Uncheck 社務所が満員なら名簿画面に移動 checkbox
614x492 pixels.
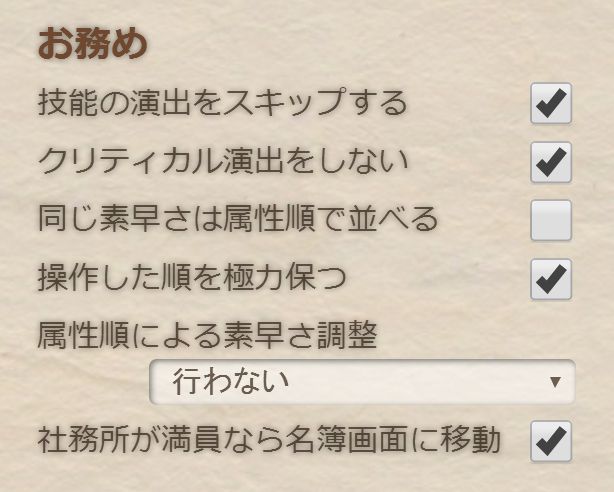550,441
